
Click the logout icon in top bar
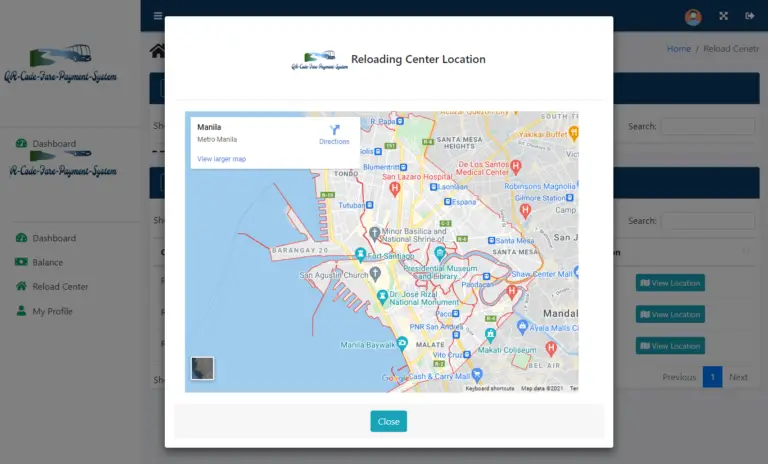(x=749, y=16)
